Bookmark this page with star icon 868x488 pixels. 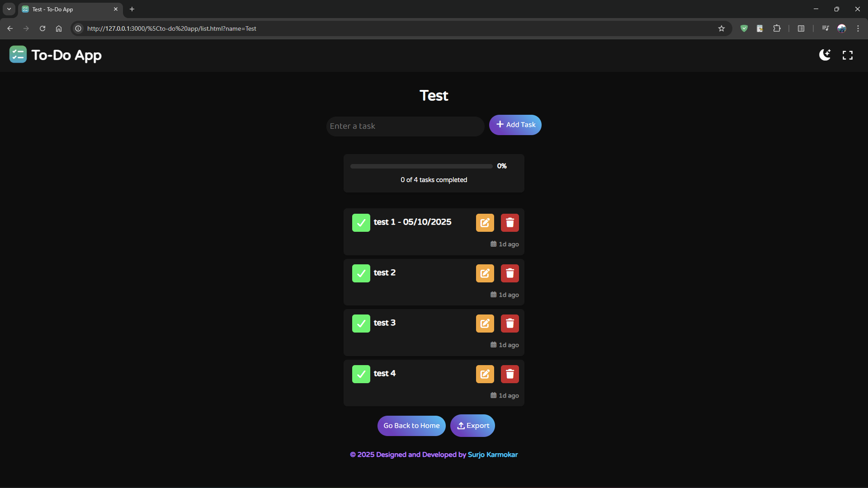pos(722,28)
